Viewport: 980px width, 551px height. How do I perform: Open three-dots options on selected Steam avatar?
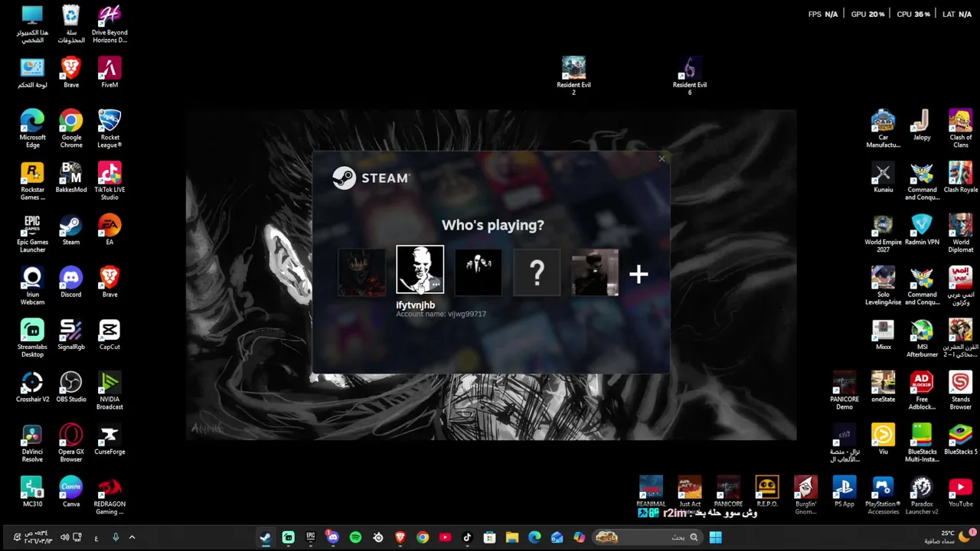[436, 285]
